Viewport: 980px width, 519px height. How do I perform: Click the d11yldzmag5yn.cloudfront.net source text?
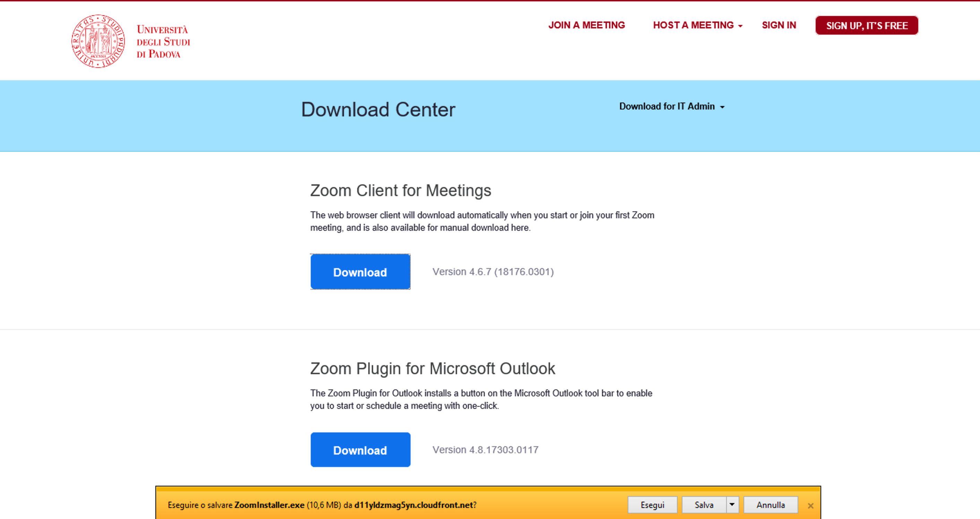[x=413, y=505]
